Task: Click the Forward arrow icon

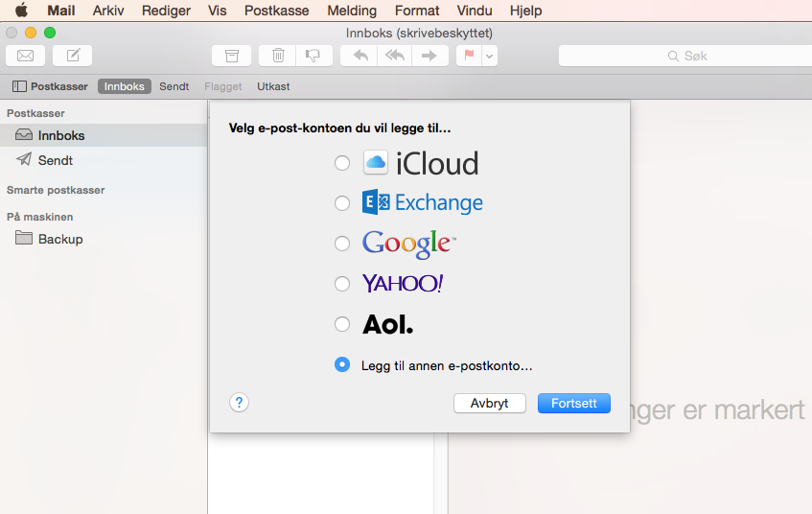Action: (x=429, y=56)
